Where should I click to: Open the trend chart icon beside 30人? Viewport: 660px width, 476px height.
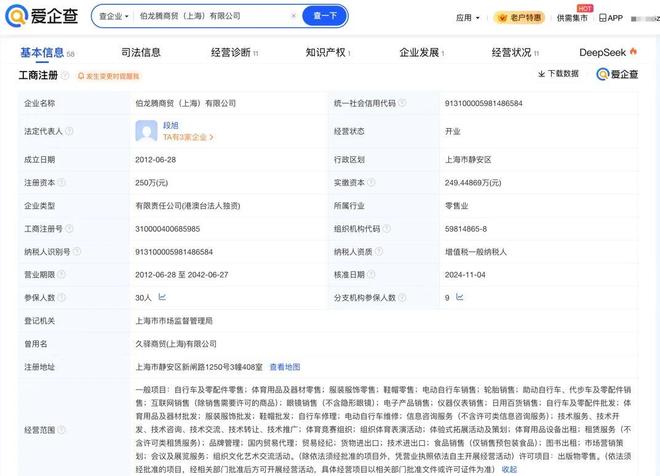pos(162,297)
